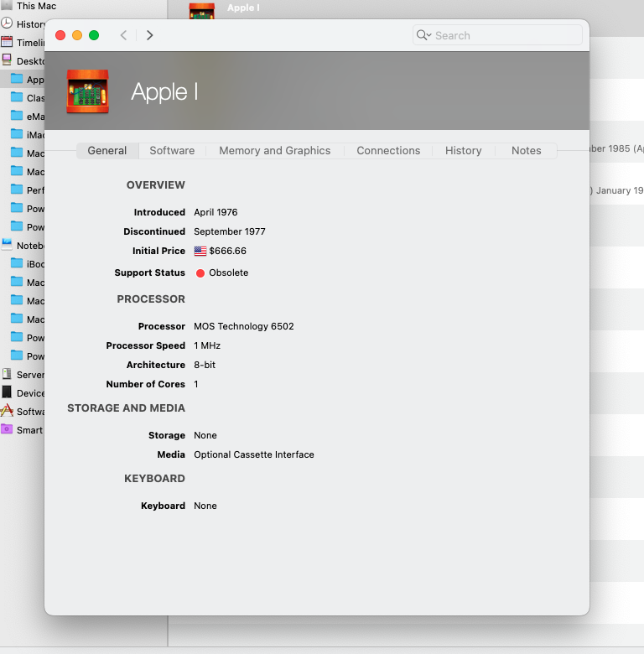Go back with the left chevron
Viewport: 644px width, 654px height.
[123, 35]
